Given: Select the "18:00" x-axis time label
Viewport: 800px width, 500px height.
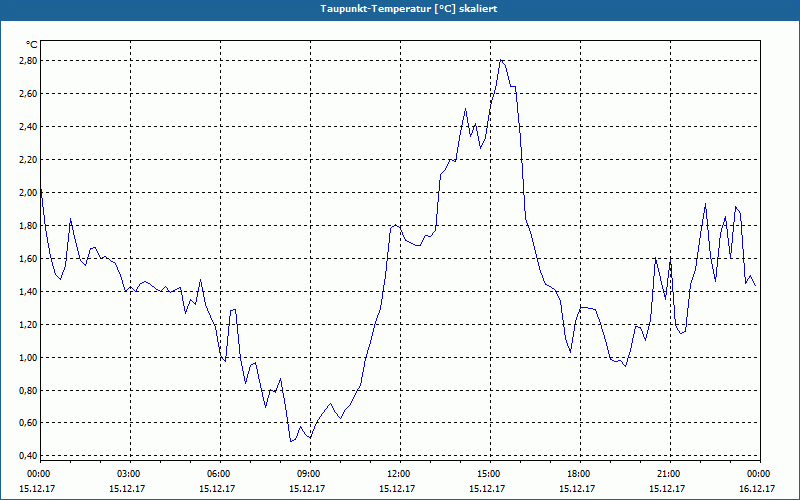Looking at the screenshot, I should coord(577,474).
